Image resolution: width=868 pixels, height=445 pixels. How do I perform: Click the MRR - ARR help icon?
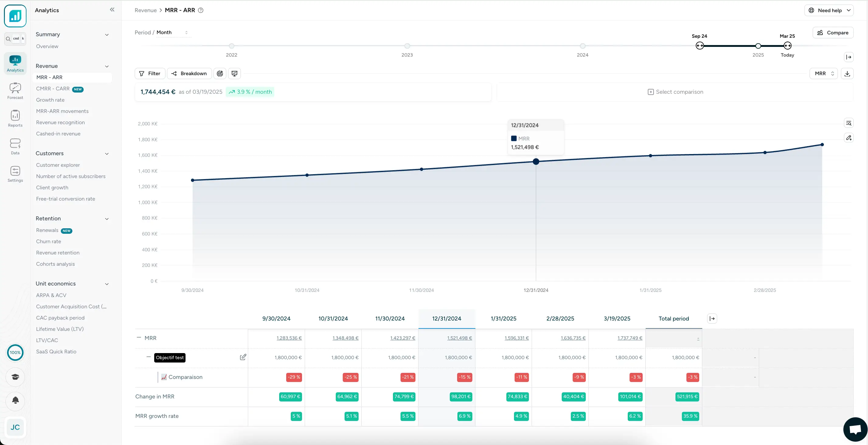click(x=200, y=10)
